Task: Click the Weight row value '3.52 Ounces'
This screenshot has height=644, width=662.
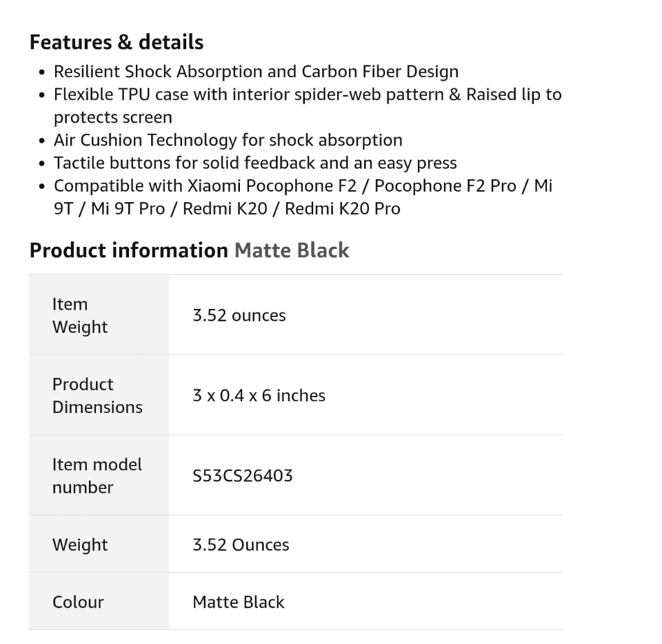Action: point(241,545)
